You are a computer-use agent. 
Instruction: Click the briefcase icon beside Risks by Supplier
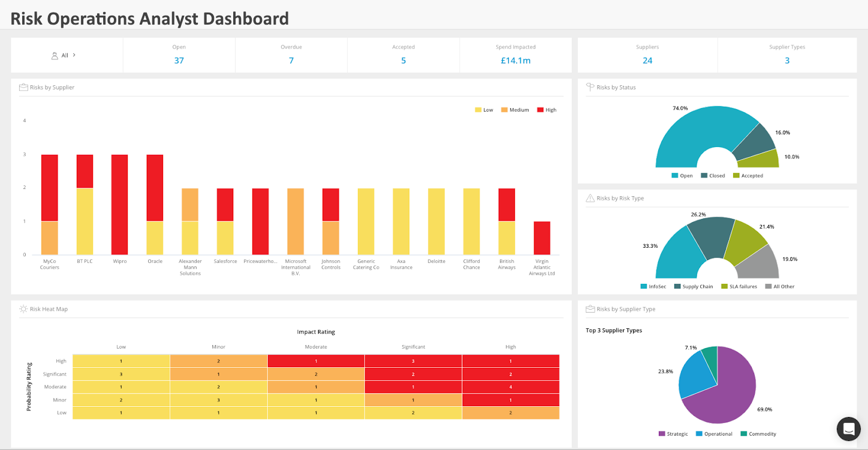click(x=24, y=88)
